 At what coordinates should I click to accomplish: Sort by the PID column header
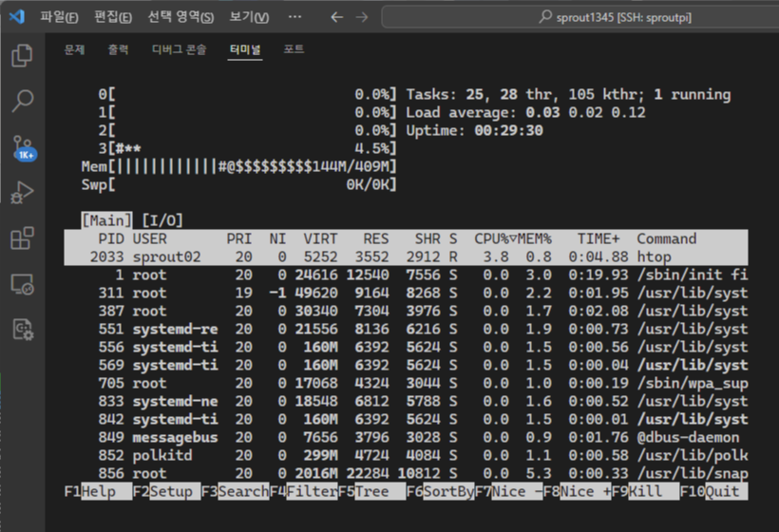[x=111, y=239]
